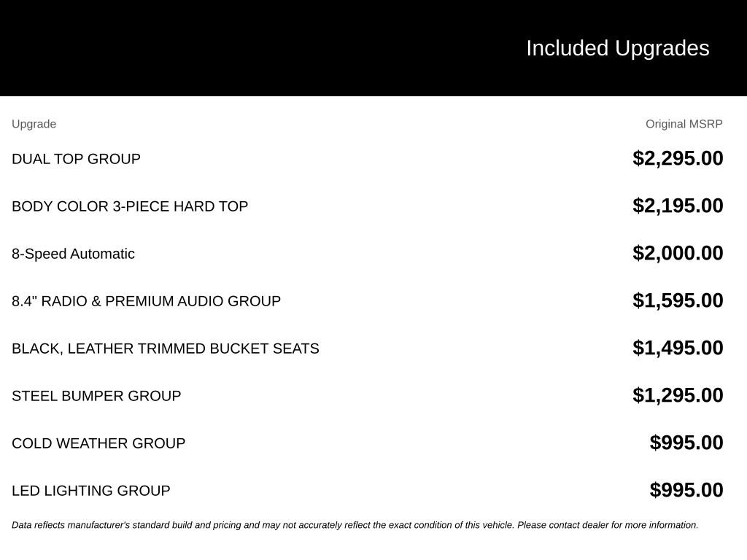This screenshot has height=560, width=747.
Task: Select the 8-Speed Automatic upgrade
Action: (x=74, y=254)
